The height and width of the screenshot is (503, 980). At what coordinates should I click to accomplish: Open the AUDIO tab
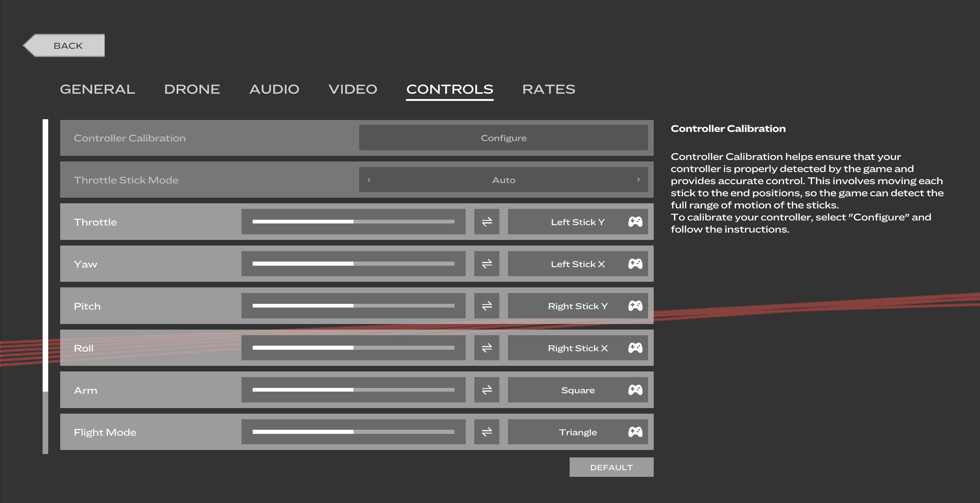click(x=274, y=89)
